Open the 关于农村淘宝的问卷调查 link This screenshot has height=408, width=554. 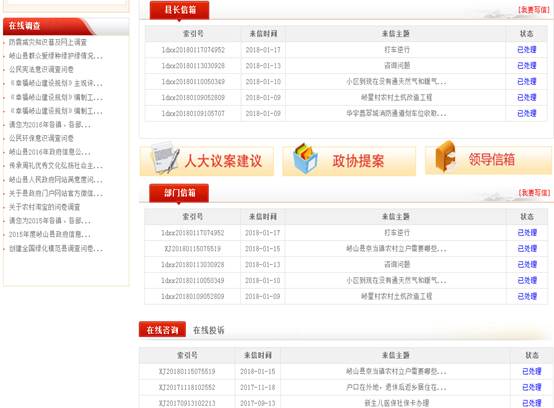point(45,207)
